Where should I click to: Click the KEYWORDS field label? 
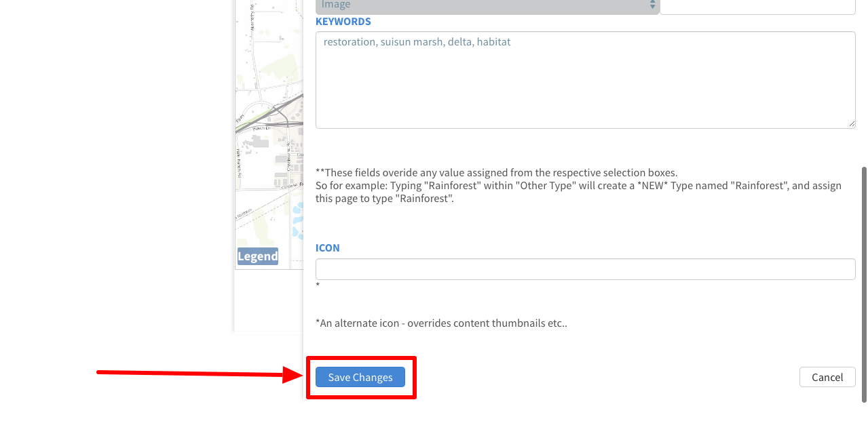(343, 22)
